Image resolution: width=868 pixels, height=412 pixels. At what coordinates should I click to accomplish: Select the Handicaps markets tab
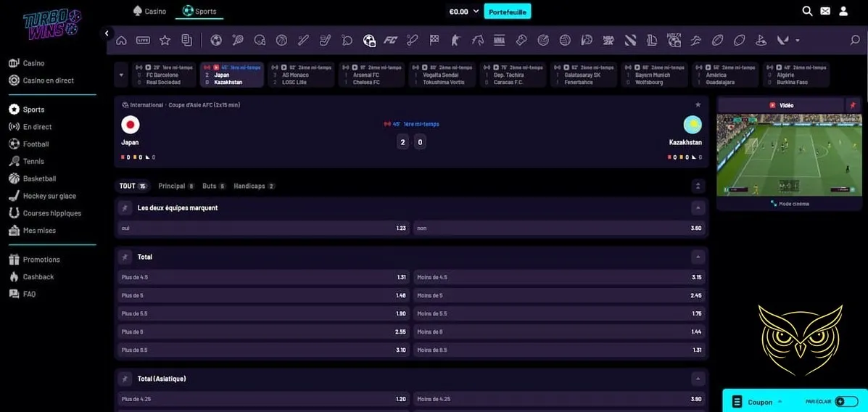click(255, 186)
